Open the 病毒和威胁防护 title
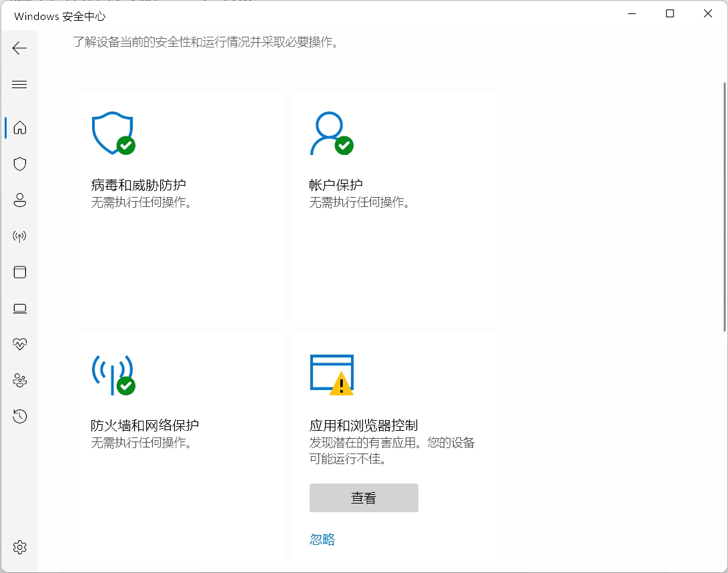 coord(138,185)
